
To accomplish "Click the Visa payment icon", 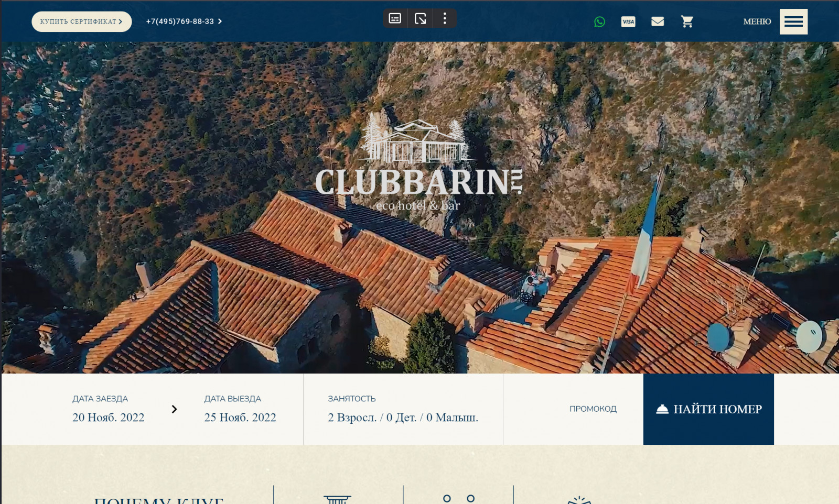I will pyautogui.click(x=628, y=21).
